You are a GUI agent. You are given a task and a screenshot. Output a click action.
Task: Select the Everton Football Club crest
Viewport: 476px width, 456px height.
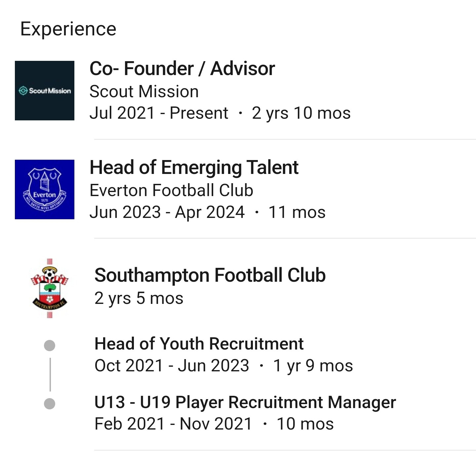(45, 189)
